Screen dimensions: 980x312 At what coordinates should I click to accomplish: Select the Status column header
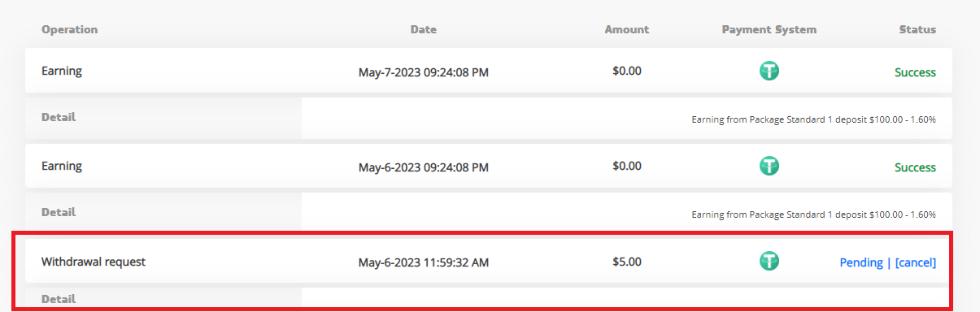917,29
